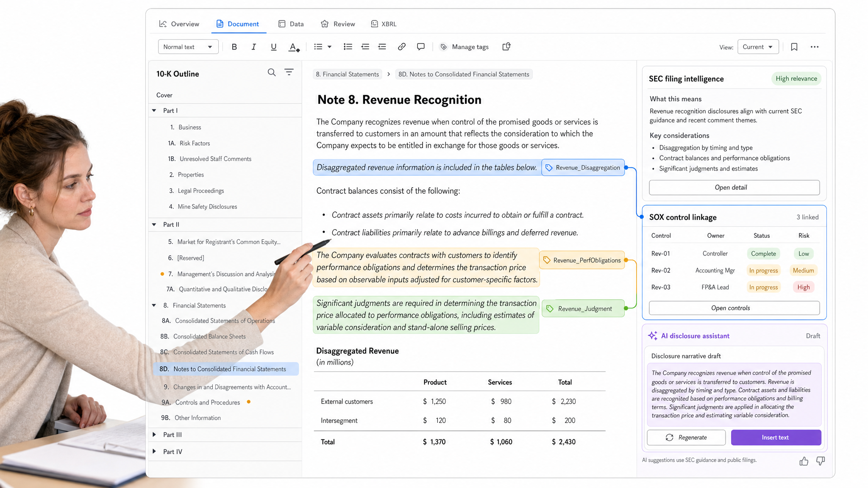Search the 10-K Outline
This screenshot has height=488, width=868.
pos(272,72)
